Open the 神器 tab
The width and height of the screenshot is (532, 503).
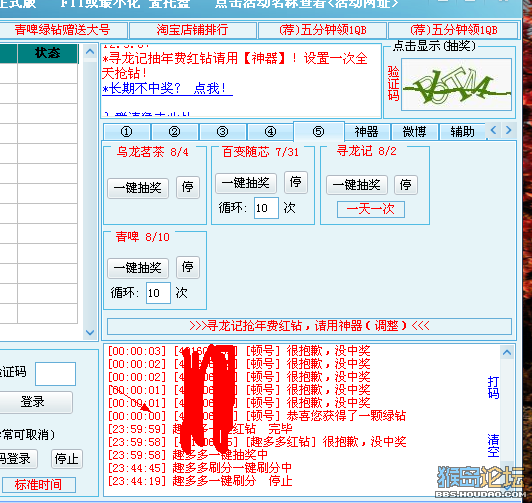366,132
